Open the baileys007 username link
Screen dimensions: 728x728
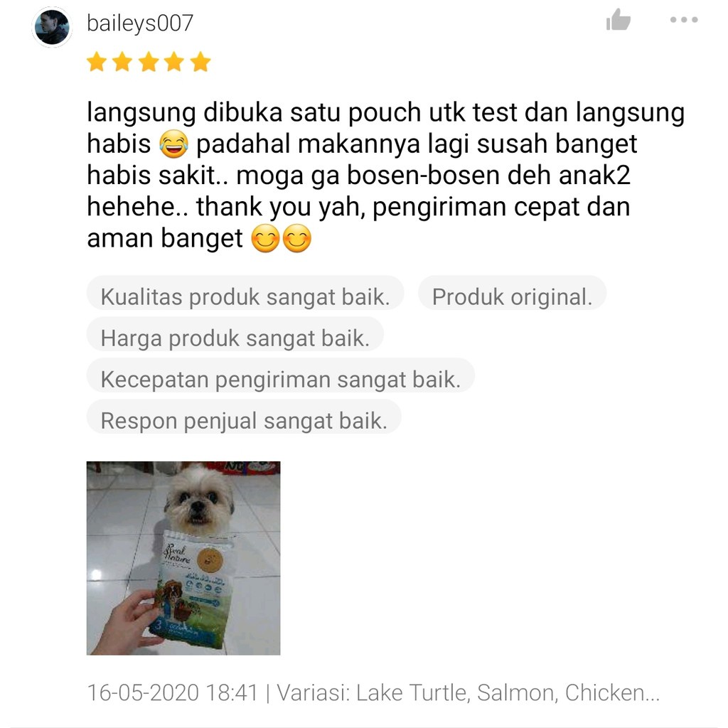tap(140, 23)
